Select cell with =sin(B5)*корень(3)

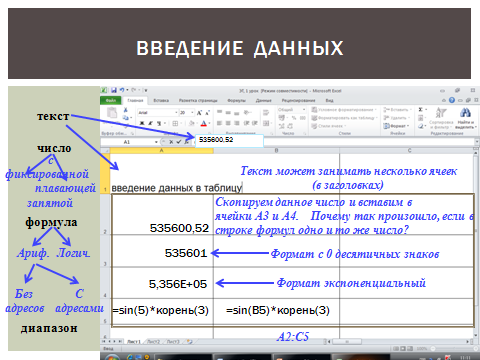pyautogui.click(x=277, y=311)
